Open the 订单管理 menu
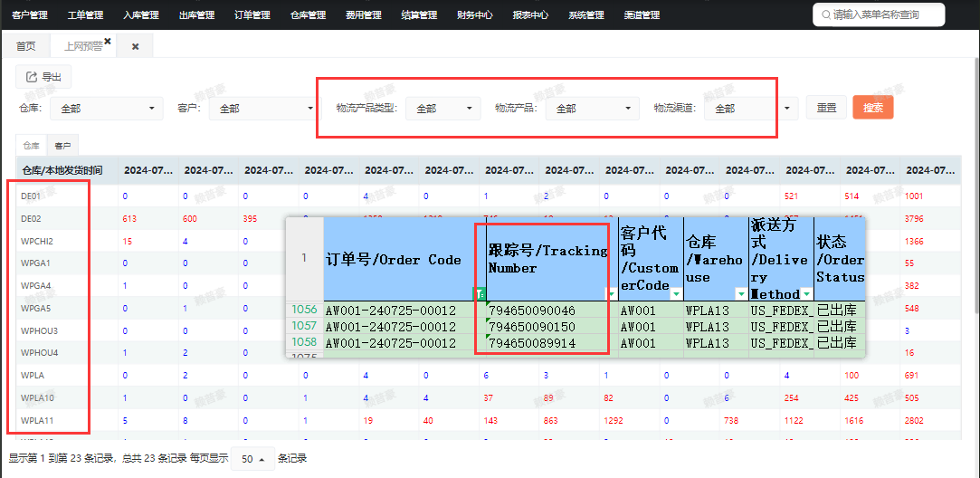 click(252, 15)
